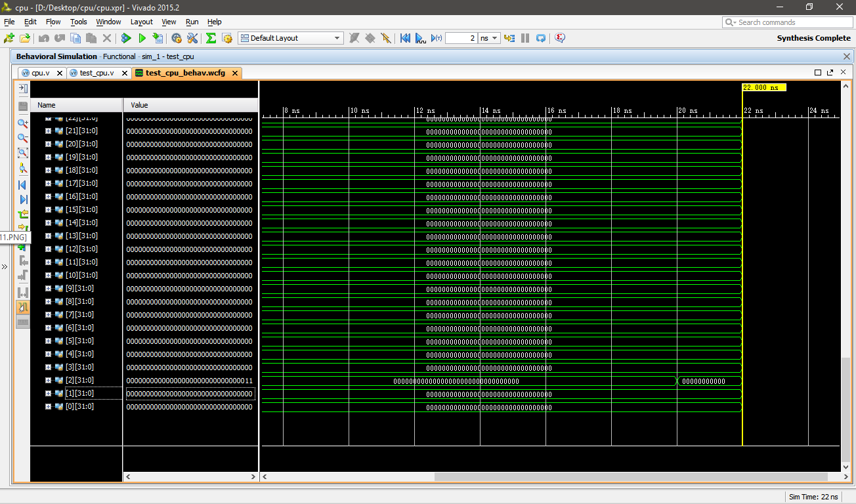Viewport: 856px width, 504px height.
Task: Maximize the waveform panel icon
Action: (818, 73)
